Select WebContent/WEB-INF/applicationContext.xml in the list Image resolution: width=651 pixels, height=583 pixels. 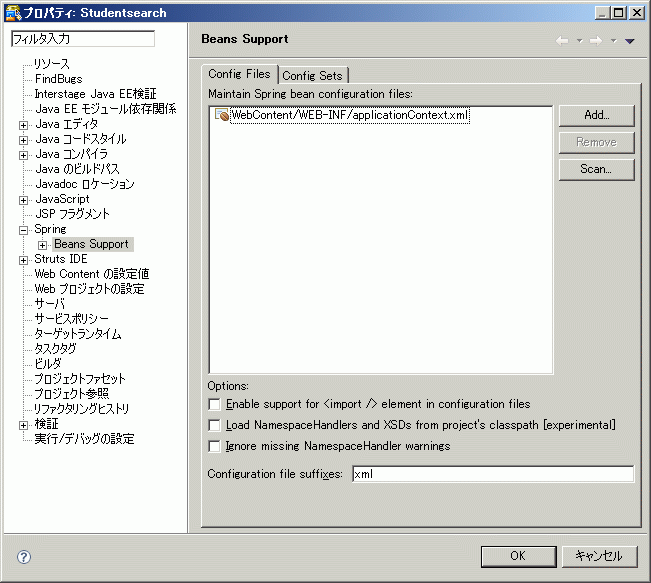pyautogui.click(x=350, y=115)
